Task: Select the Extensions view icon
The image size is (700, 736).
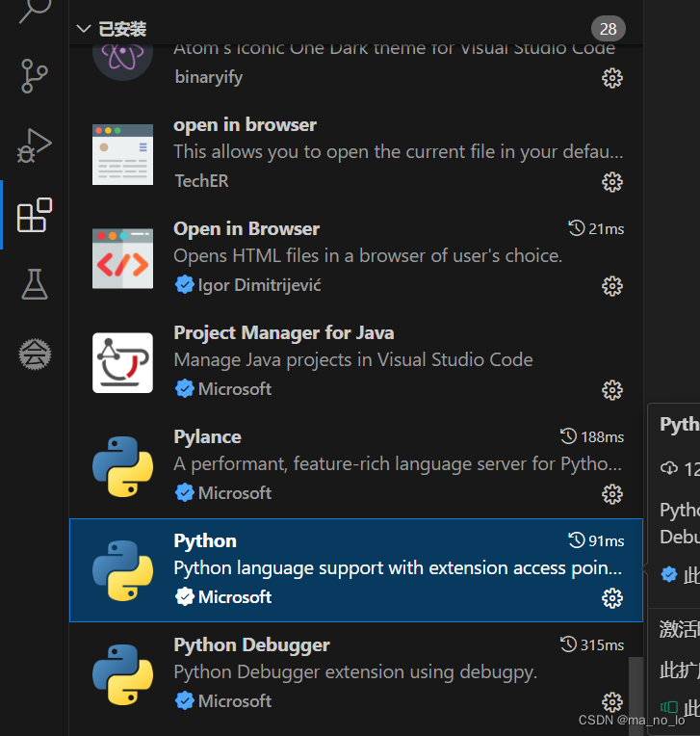Action: [x=35, y=215]
